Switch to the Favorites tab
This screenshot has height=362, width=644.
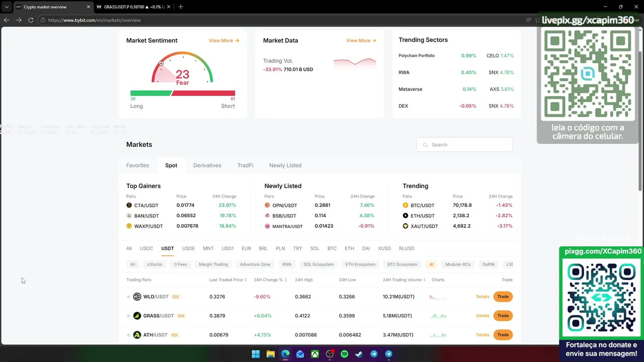(x=137, y=165)
